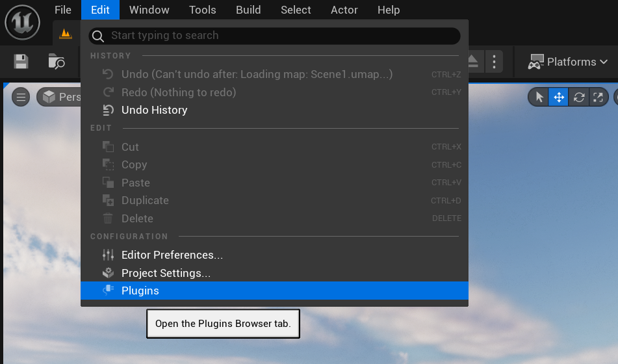Choose Plugins from the Edit menu
This screenshot has height=364, width=618.
point(140,291)
